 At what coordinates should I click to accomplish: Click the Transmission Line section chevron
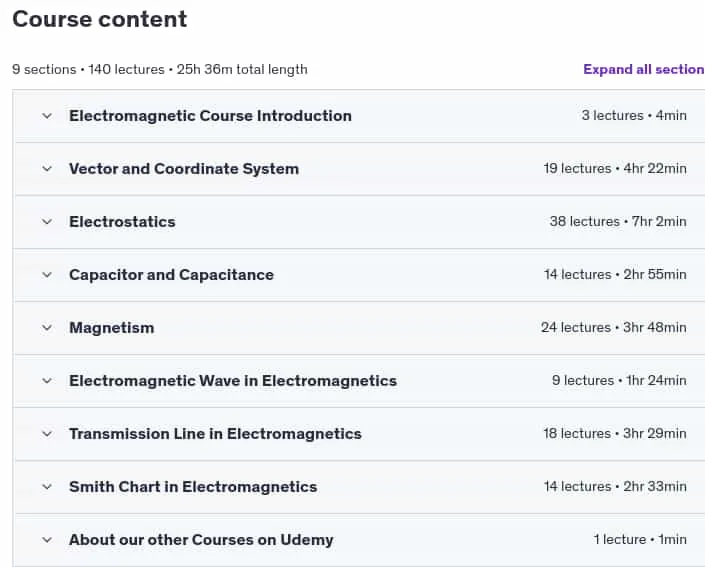[x=47, y=434]
